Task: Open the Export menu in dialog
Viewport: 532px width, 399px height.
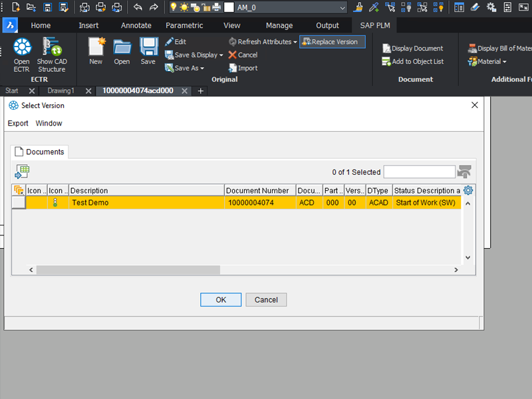Action: point(18,123)
